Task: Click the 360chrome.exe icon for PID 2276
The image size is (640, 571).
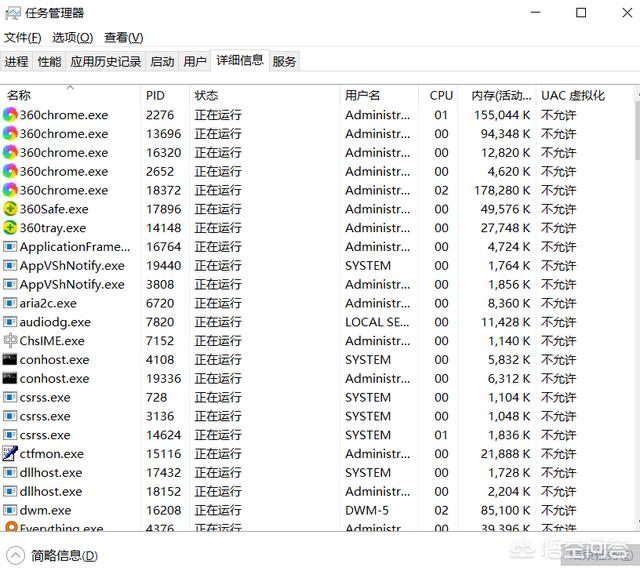Action: tap(10, 115)
